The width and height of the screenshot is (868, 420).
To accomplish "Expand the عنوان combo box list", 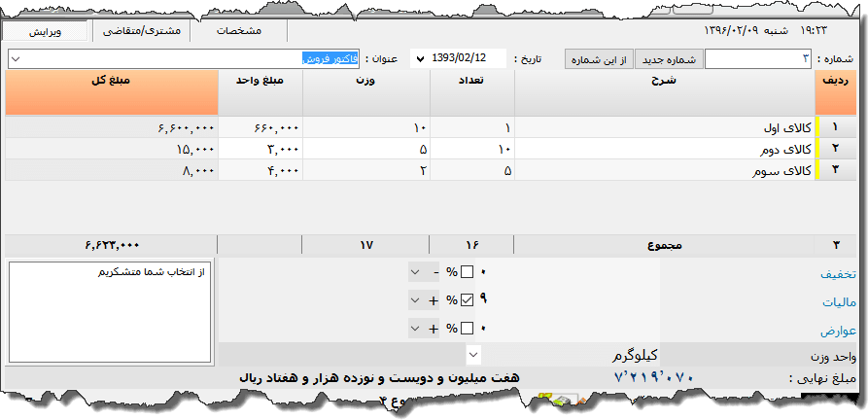I will [16, 60].
